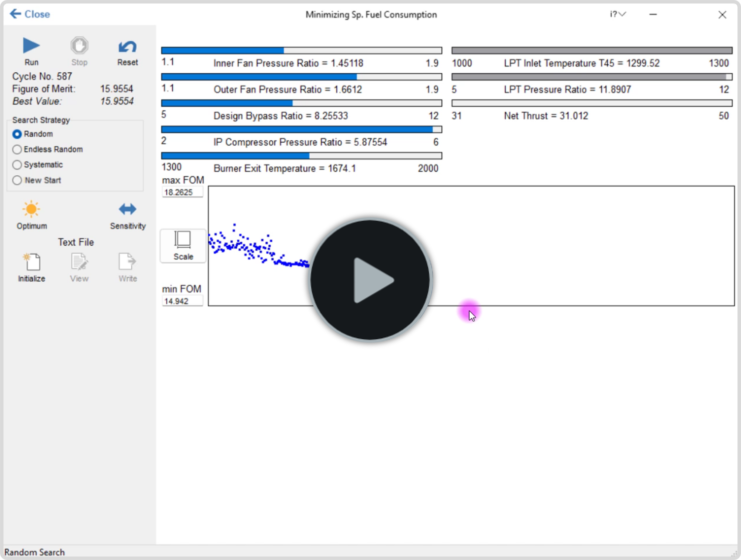Image resolution: width=741 pixels, height=560 pixels.
Task: Click the Design Bypass Ratio slider
Action: (302, 103)
